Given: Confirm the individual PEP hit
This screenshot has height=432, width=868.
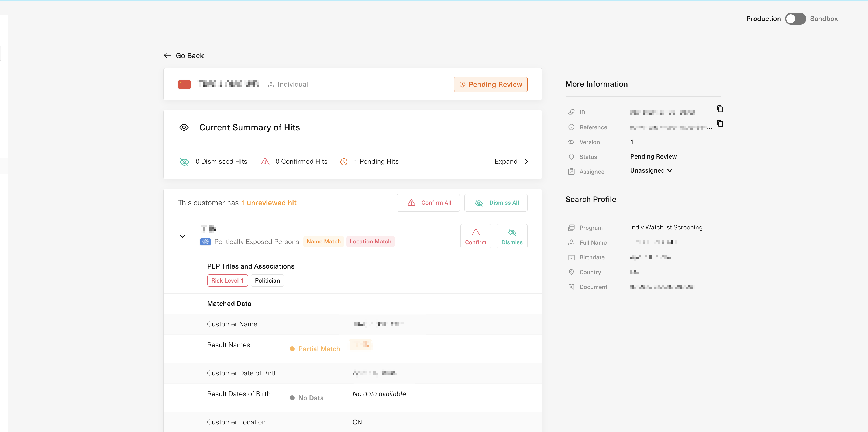Looking at the screenshot, I should (476, 236).
